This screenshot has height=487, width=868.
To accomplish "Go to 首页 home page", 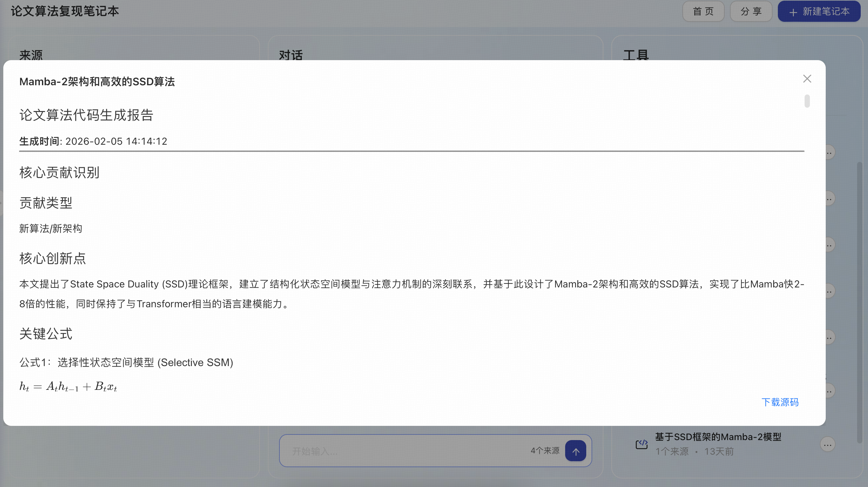I will tap(703, 12).
